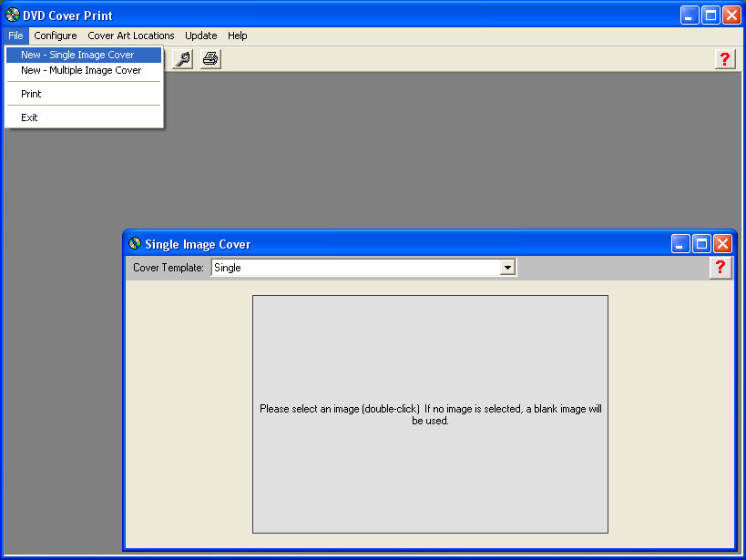The image size is (746, 560).
Task: Click the Cover Template field showing Single
Action: 355,268
